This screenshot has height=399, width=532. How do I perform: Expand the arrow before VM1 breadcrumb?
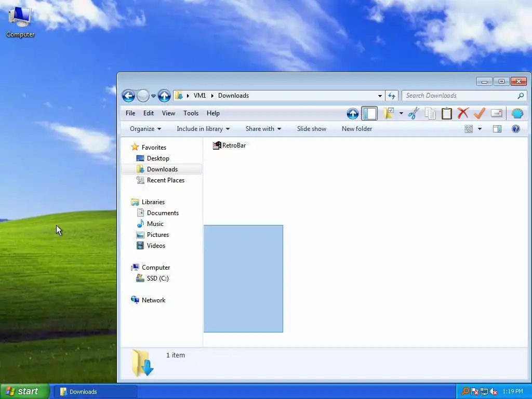[188, 96]
